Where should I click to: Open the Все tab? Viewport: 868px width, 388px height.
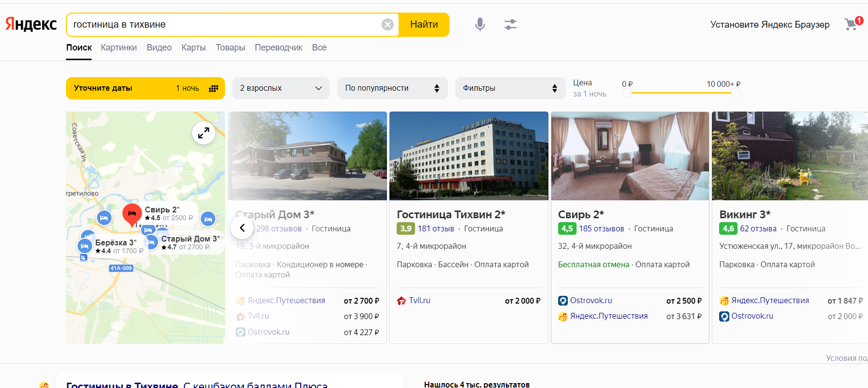[319, 48]
